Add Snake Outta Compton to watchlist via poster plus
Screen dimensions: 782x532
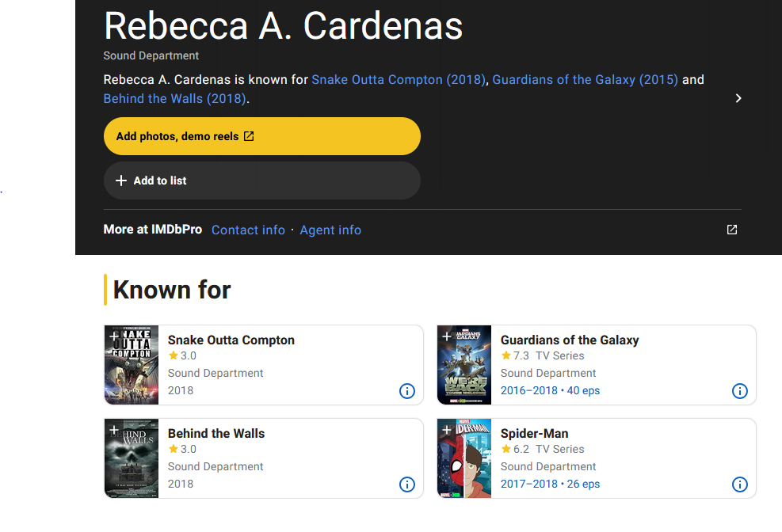coord(114,336)
